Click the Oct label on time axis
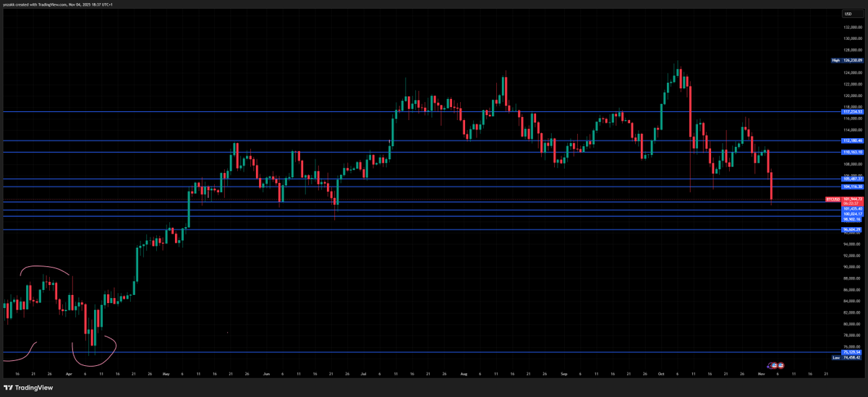 [660, 374]
